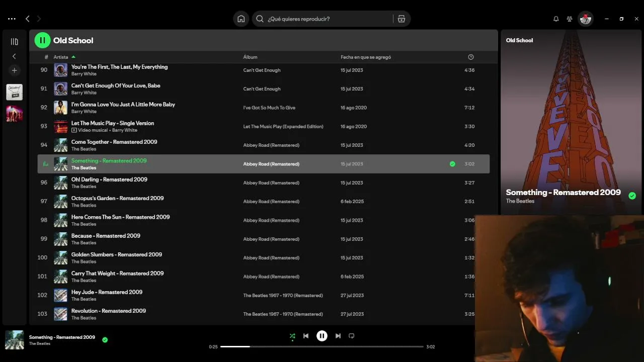Toggle saved checkmark in the right panel
The height and width of the screenshot is (362, 644).
click(x=632, y=196)
